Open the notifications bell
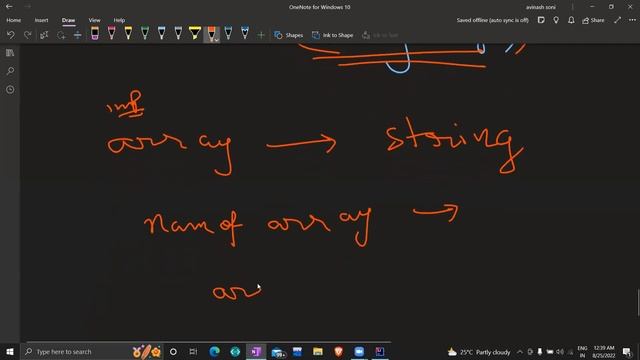This screenshot has width=640, height=360. coord(571,20)
